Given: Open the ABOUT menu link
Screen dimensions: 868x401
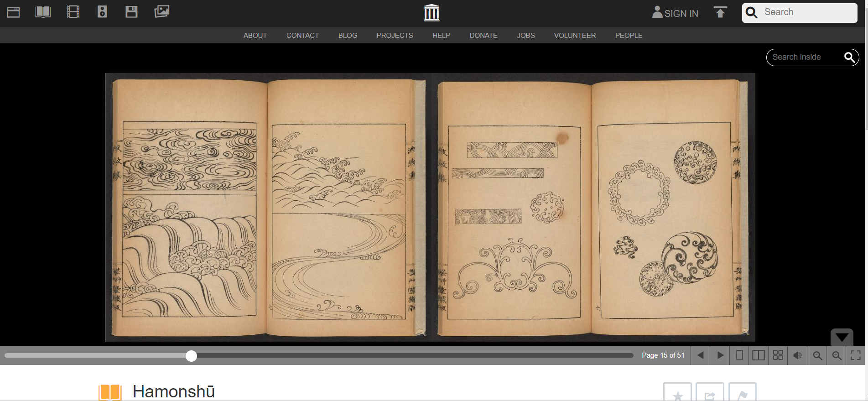Looking at the screenshot, I should pyautogui.click(x=255, y=36).
